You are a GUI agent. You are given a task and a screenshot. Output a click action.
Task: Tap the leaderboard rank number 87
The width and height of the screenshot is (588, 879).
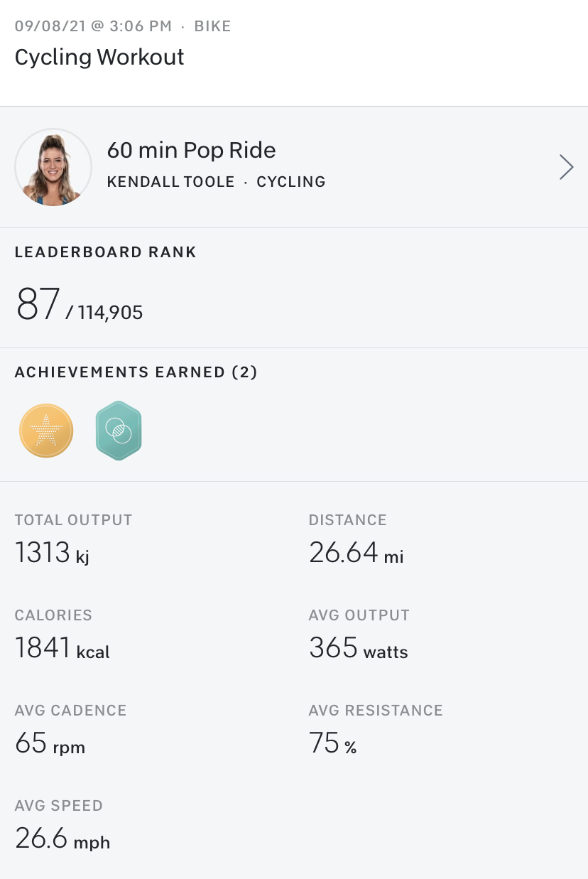pyautogui.click(x=38, y=305)
